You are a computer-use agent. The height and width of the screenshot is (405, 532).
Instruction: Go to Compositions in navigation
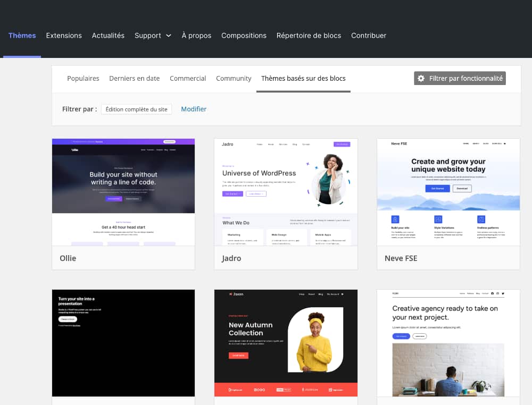tap(244, 36)
